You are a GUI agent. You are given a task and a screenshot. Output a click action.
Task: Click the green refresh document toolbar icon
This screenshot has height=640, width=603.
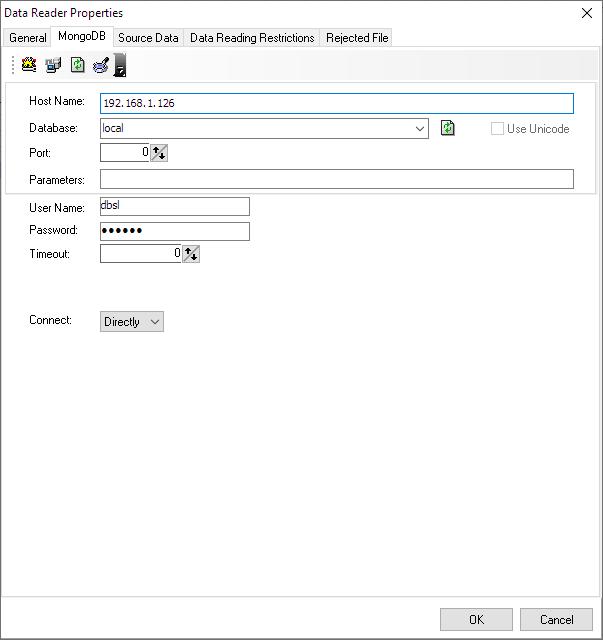click(x=78, y=65)
